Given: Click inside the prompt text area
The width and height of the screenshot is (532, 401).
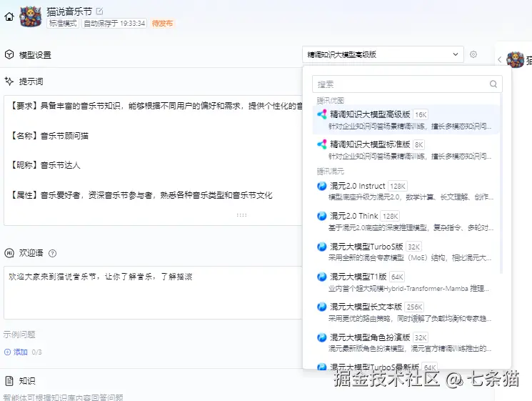Looking at the screenshot, I should (x=153, y=159).
